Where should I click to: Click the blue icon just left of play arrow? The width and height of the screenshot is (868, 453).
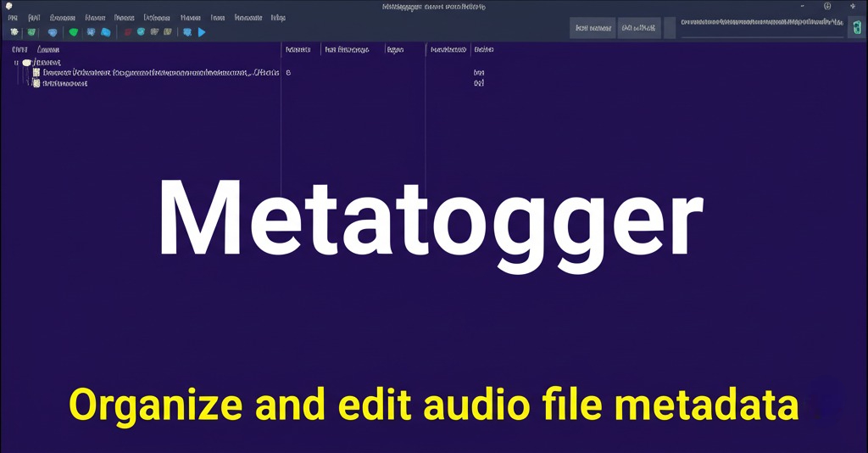pyautogui.click(x=187, y=32)
